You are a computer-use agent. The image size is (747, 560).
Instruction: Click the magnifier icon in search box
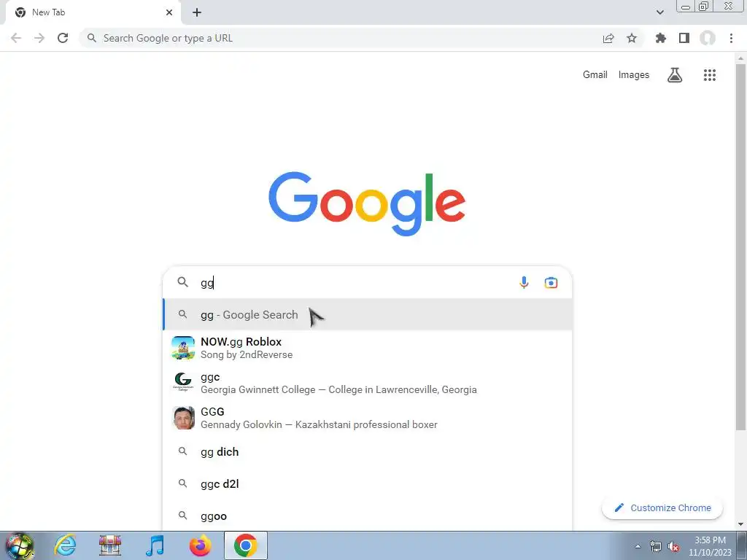tap(183, 282)
